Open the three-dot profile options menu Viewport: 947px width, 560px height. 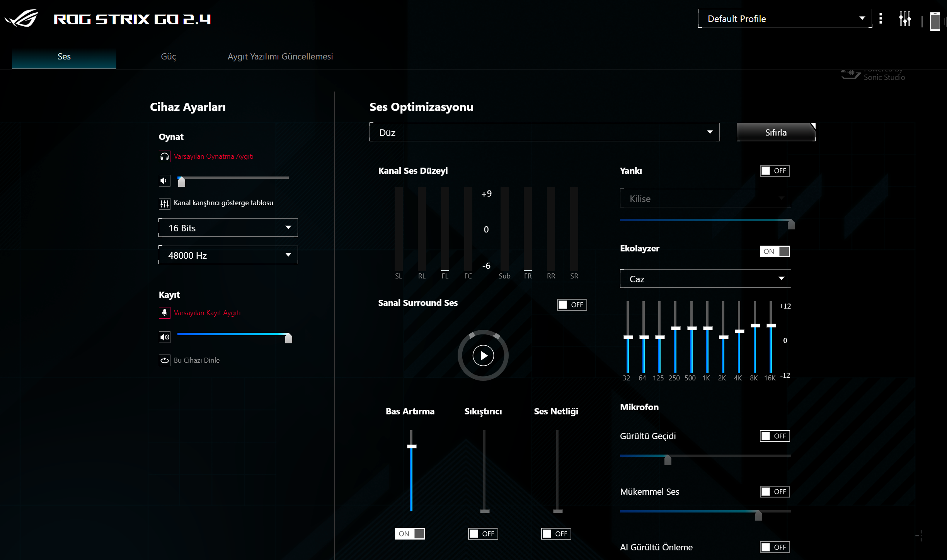pyautogui.click(x=881, y=19)
